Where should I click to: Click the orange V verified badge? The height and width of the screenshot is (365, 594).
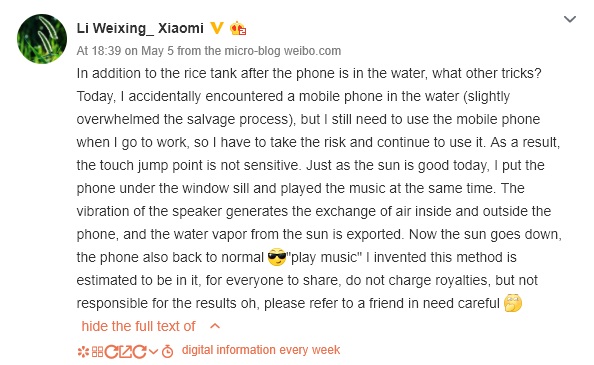pyautogui.click(x=216, y=28)
